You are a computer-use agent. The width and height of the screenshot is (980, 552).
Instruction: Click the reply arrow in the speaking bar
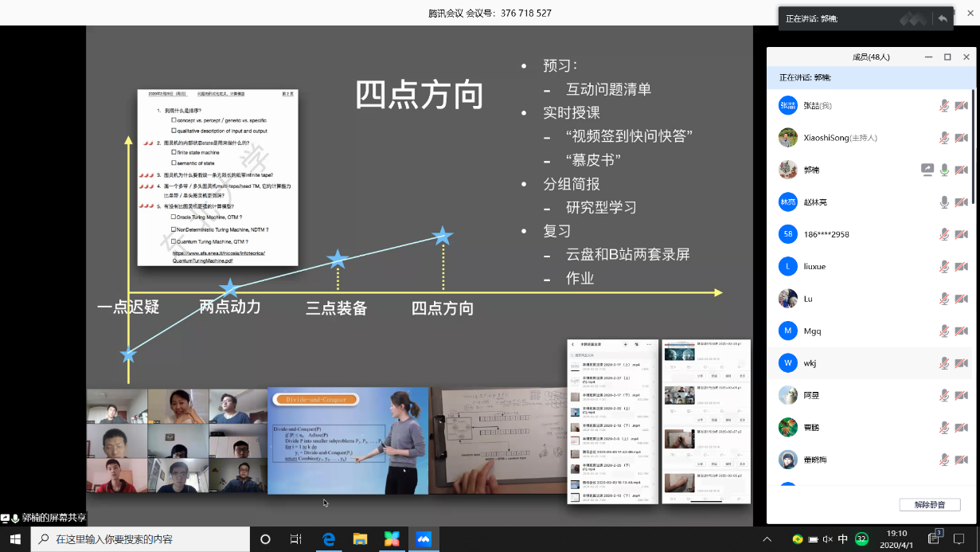pos(943,18)
